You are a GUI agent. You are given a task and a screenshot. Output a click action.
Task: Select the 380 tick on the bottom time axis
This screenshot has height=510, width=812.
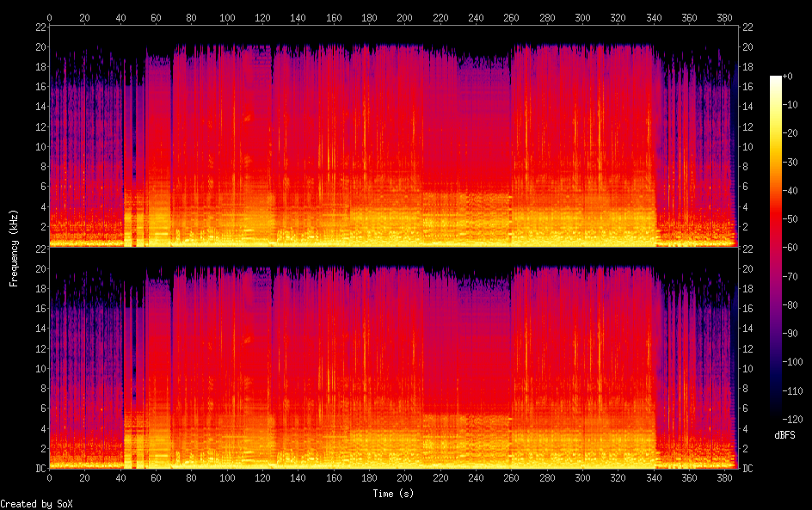[724, 478]
